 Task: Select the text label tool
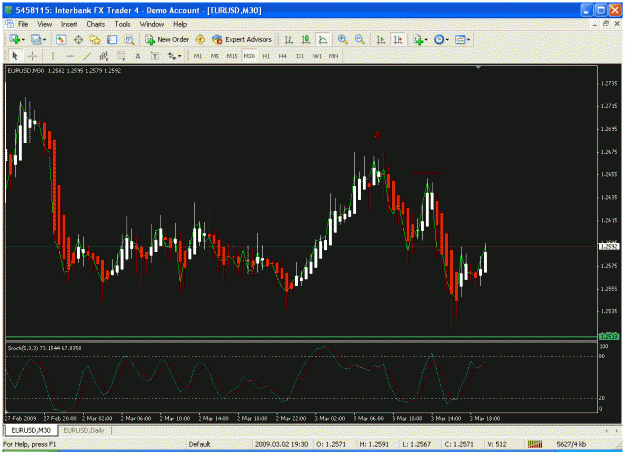[155, 56]
